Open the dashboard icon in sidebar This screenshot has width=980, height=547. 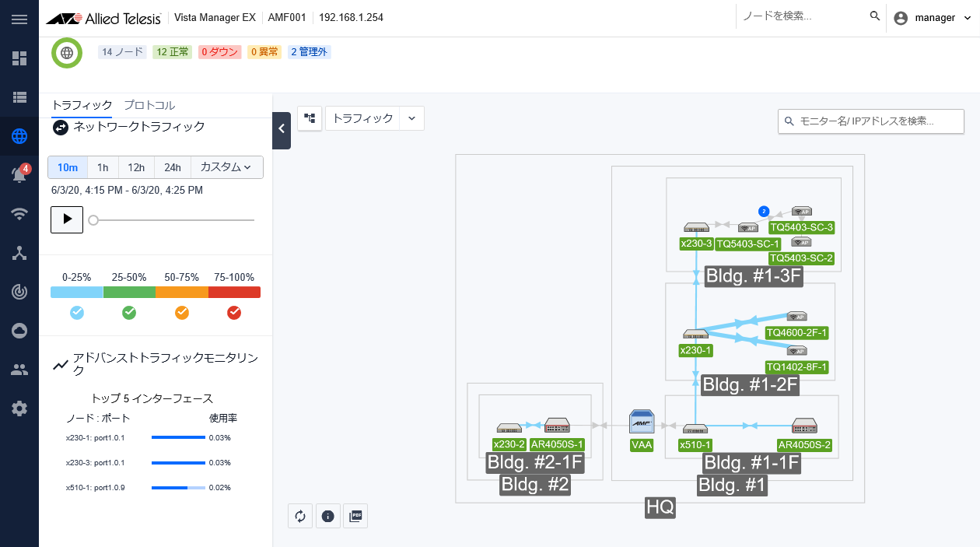coord(19,58)
